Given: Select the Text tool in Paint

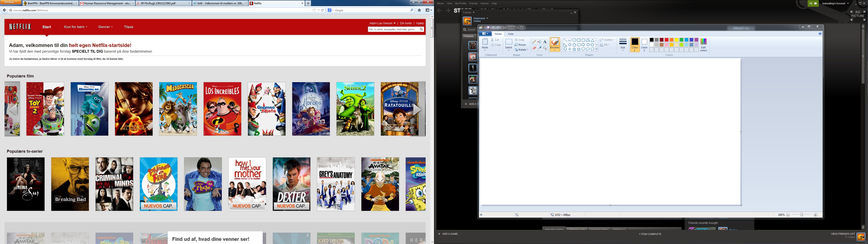Looking at the screenshot, I should coord(545,42).
